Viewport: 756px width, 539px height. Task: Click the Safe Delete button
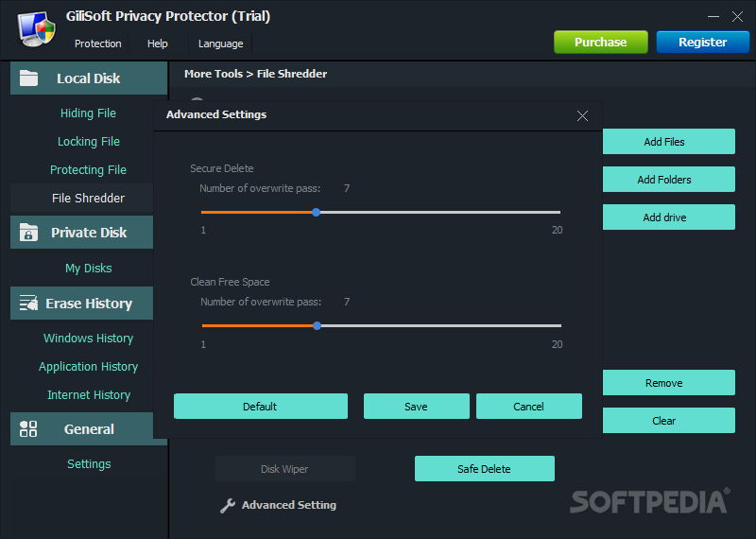click(485, 468)
